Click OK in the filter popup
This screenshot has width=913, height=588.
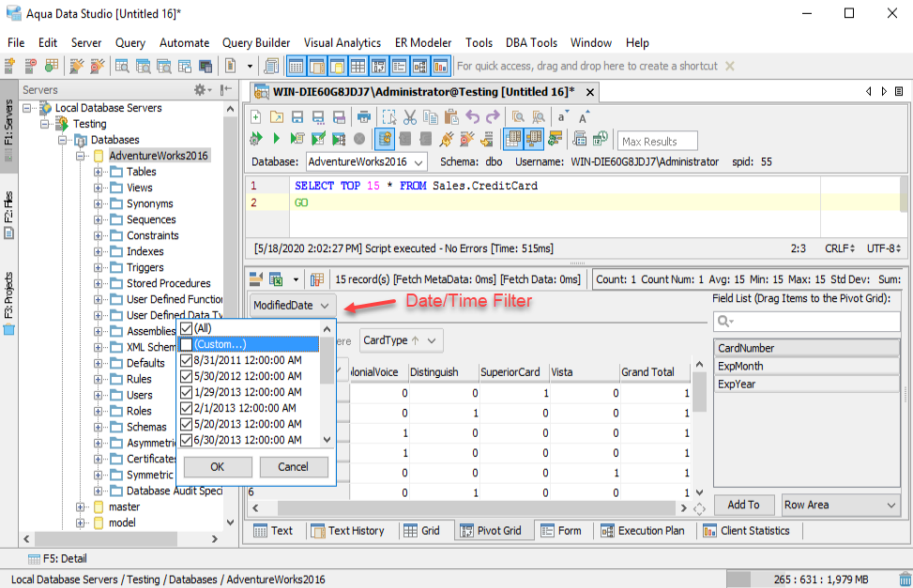point(218,467)
